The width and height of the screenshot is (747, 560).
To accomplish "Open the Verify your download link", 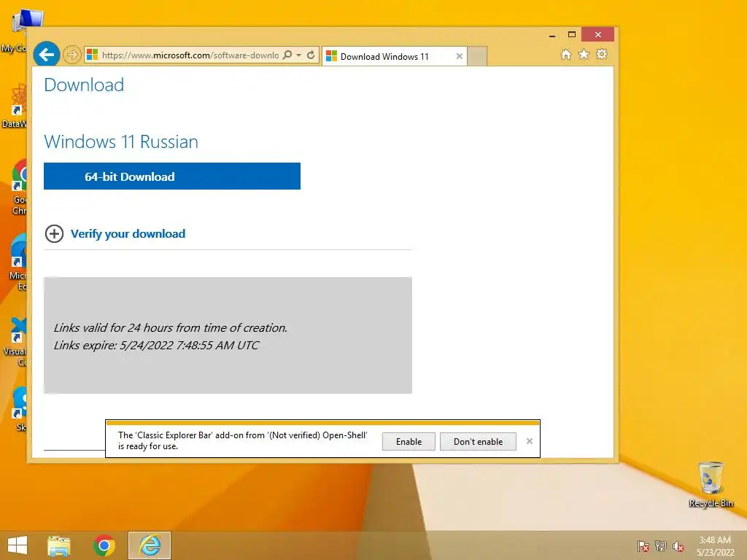I will click(x=128, y=234).
